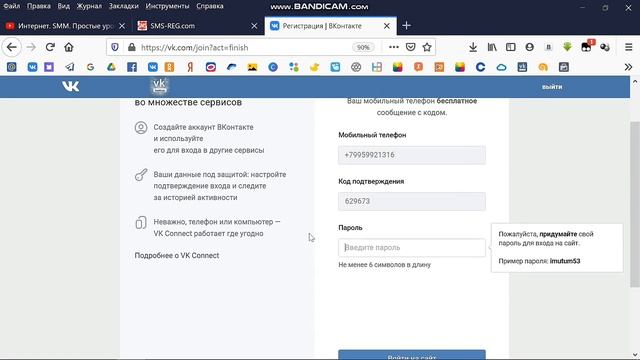The image size is (640, 360).
Task: Go back to the previous page
Action: [x=11, y=47]
